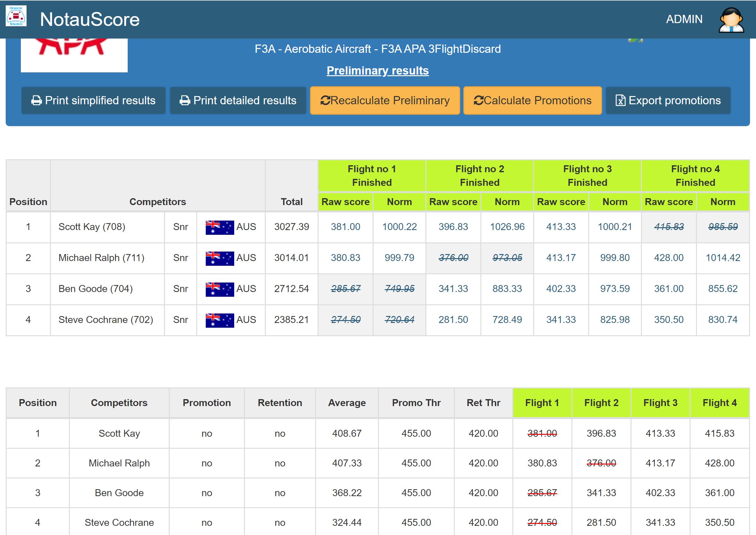Viewport: 756px width, 535px height.
Task: Click Australian flag in Steve Cochrane row
Action: 220,320
